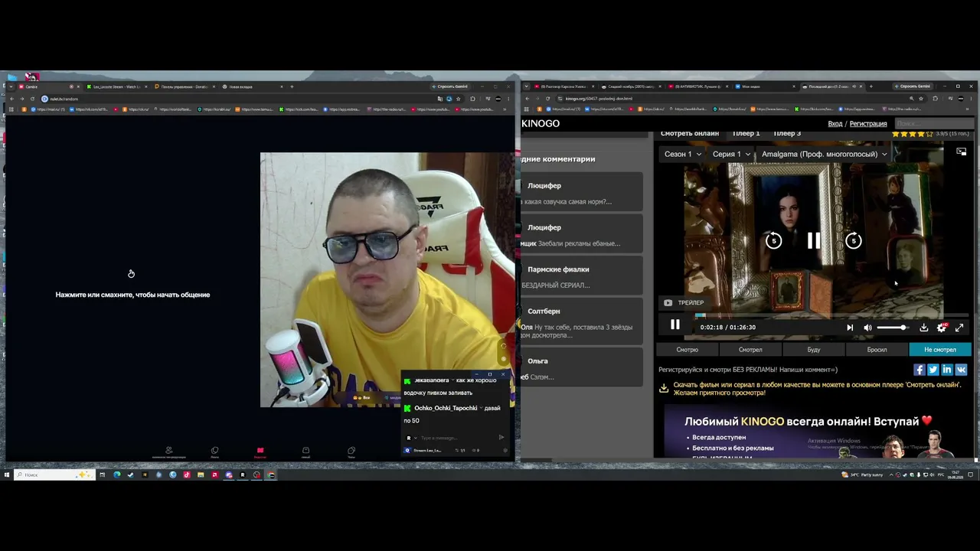Rewind the Kinogo video by 5 seconds
This screenshot has width=980, height=551.
[773, 241]
